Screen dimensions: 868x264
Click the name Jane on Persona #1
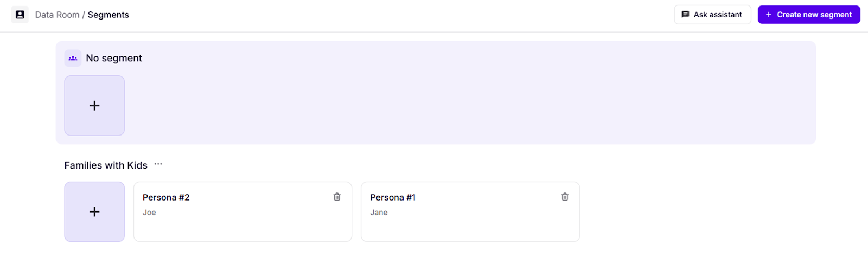379,213
